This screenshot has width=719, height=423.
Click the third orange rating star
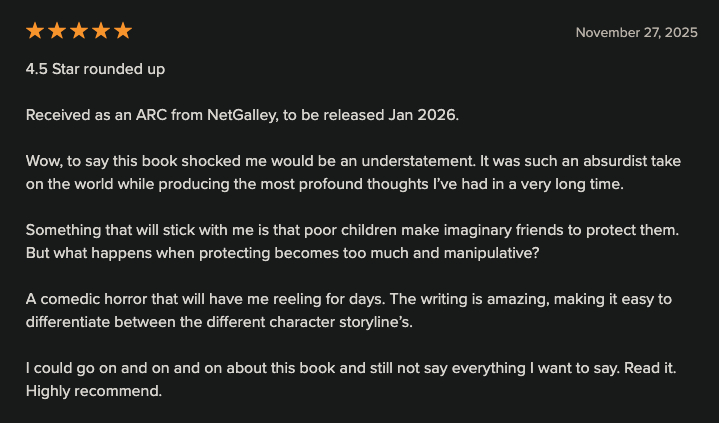[79, 31]
